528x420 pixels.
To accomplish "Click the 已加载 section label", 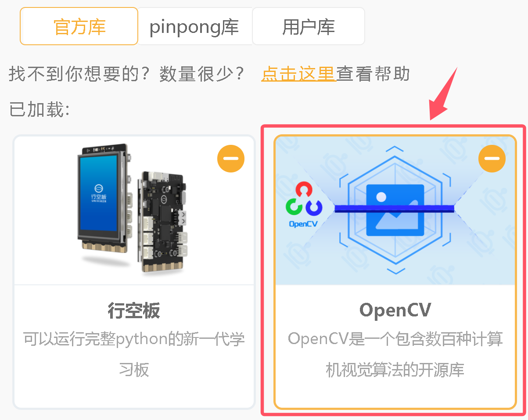I will click(40, 110).
